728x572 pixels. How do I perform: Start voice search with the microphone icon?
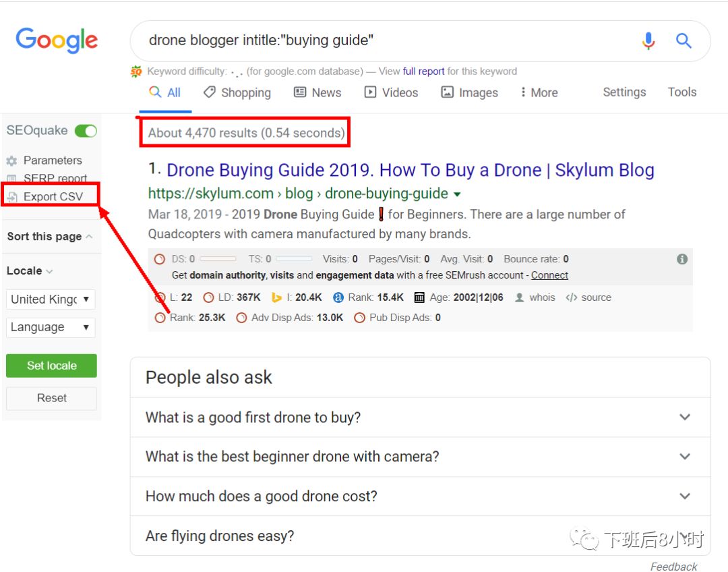pos(648,40)
